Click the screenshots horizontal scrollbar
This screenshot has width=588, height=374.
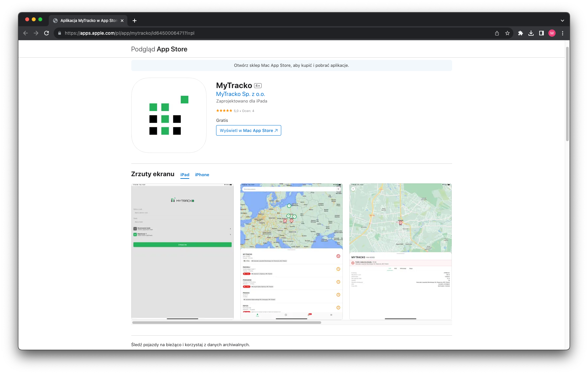227,323
